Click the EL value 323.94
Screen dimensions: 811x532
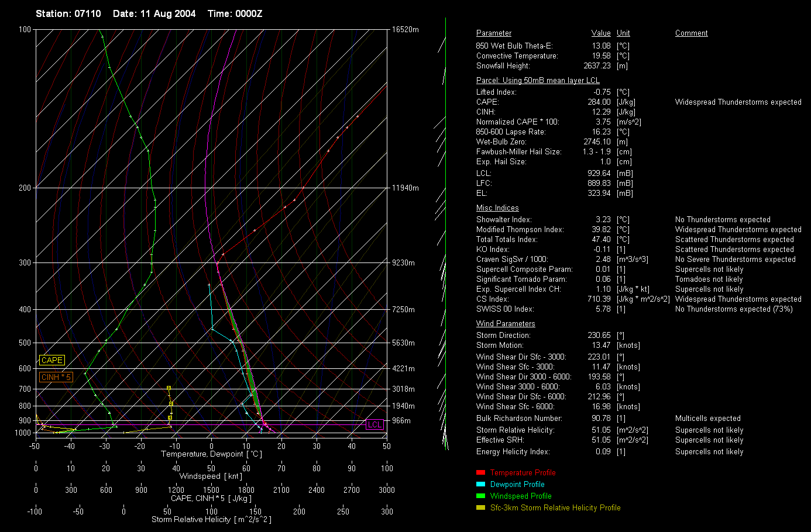coord(599,193)
